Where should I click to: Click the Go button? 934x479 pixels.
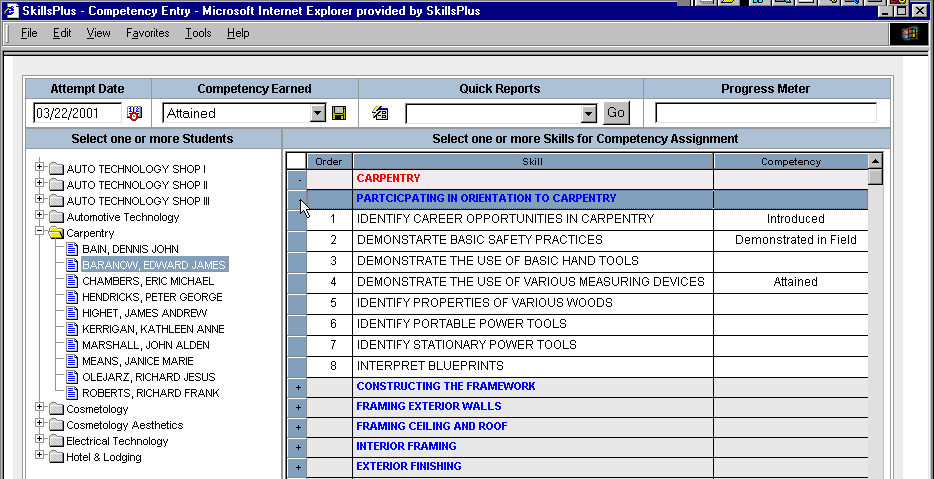click(616, 113)
